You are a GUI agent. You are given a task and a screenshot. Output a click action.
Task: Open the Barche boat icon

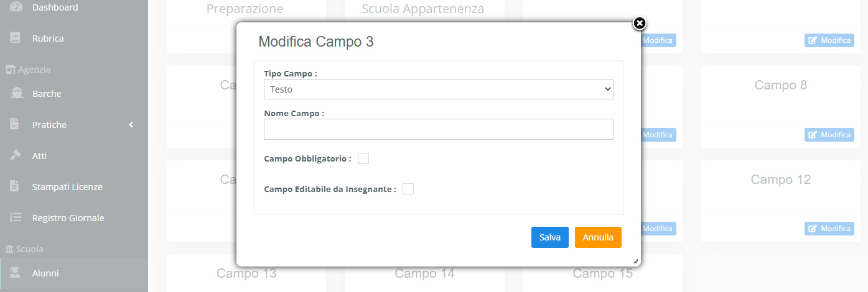(16, 94)
